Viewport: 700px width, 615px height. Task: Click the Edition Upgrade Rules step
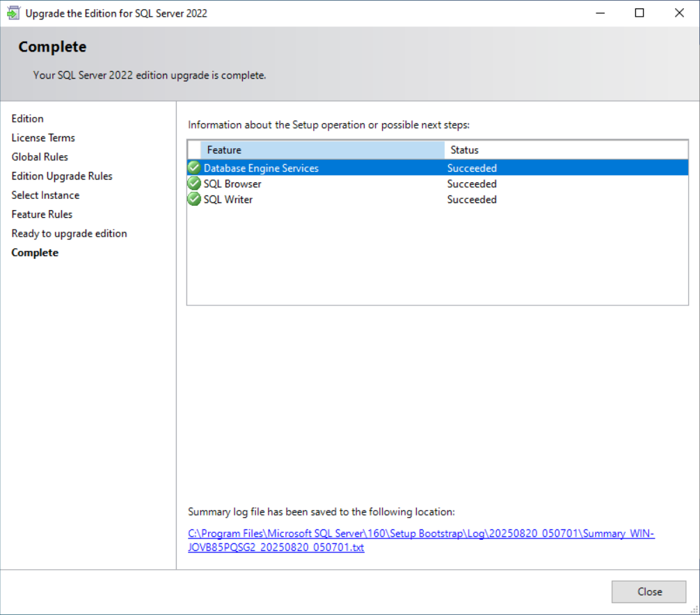tap(62, 176)
